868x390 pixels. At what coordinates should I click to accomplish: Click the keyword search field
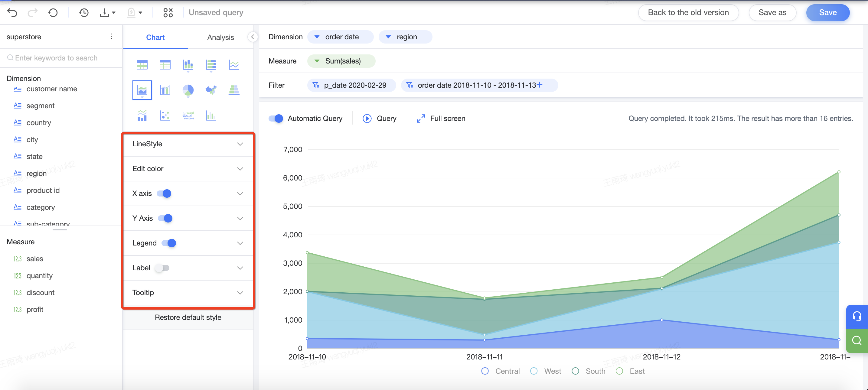(61, 58)
